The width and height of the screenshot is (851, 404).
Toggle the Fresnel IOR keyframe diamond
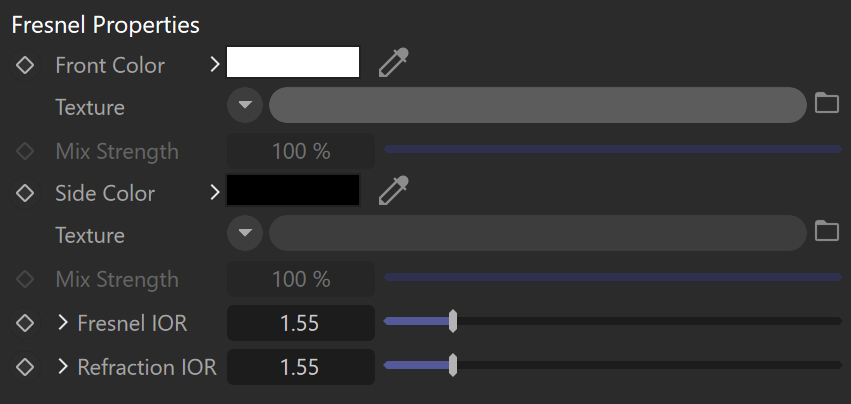25,323
